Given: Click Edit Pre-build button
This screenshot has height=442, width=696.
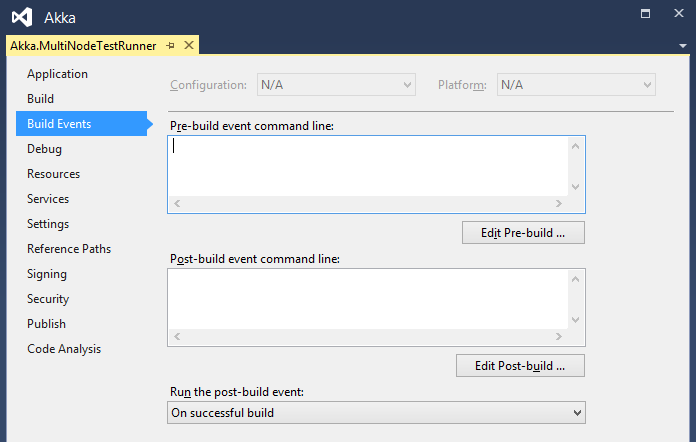Looking at the screenshot, I should [523, 233].
